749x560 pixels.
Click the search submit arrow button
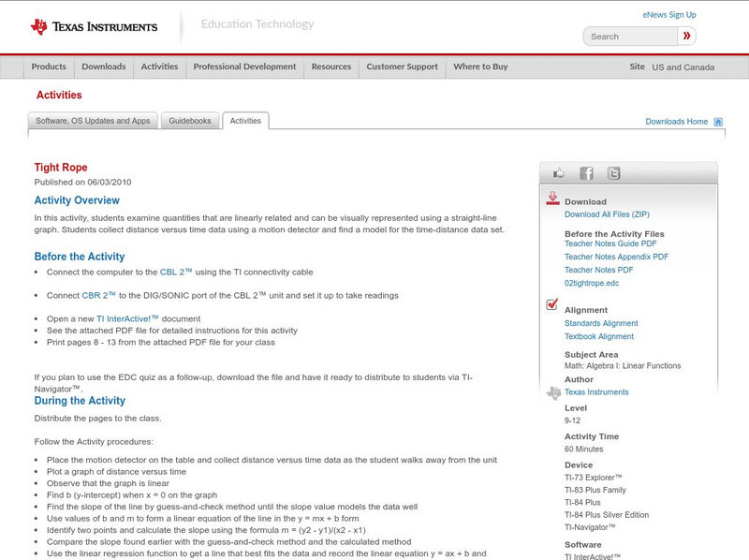click(687, 36)
